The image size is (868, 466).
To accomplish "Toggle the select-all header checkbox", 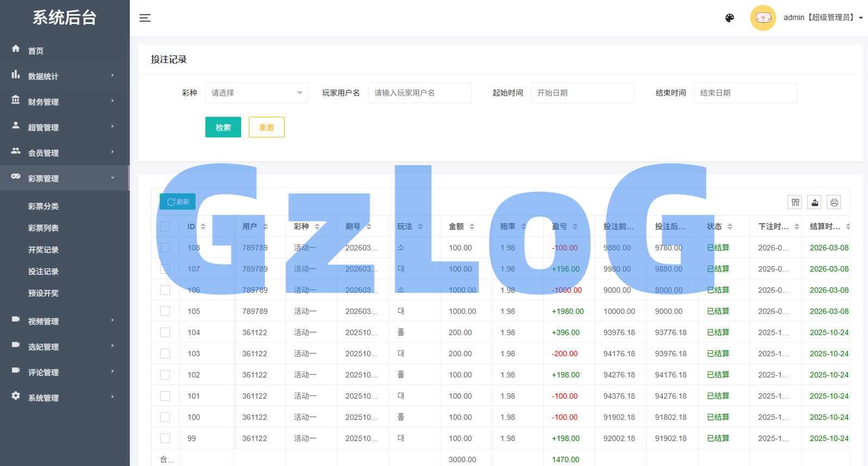I will pos(165,226).
